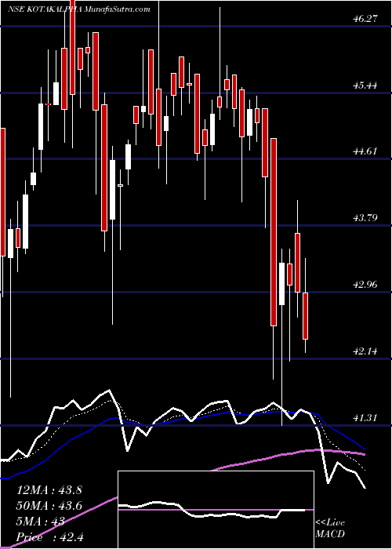The width and height of the screenshot is (392, 549).
Task: Click the <<Live MACD label
Action: [330, 529]
